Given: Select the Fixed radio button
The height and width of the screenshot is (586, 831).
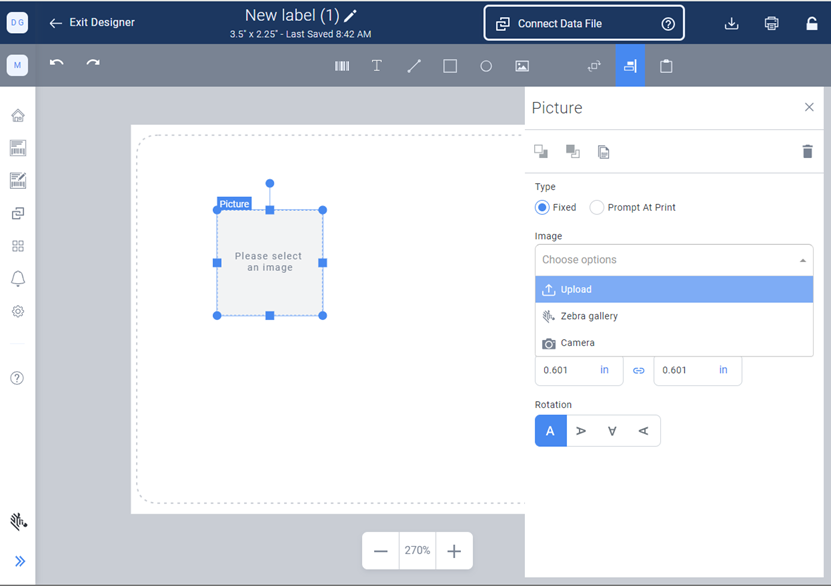Looking at the screenshot, I should [x=543, y=208].
